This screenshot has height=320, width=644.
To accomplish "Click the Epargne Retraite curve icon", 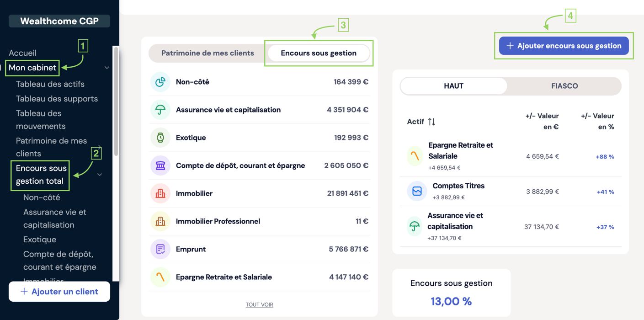I will coord(161,277).
